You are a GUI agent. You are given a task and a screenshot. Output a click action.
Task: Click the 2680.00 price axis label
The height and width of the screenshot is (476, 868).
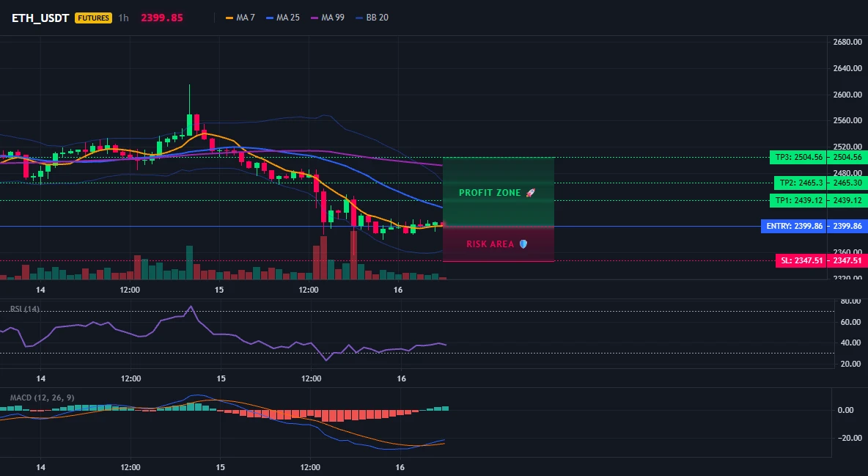(847, 42)
